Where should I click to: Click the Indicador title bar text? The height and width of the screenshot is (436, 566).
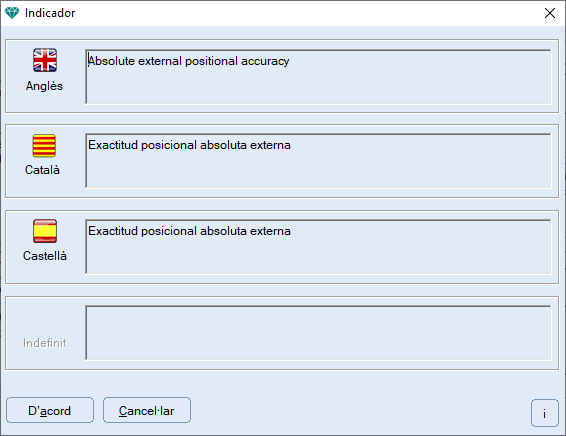(x=50, y=13)
